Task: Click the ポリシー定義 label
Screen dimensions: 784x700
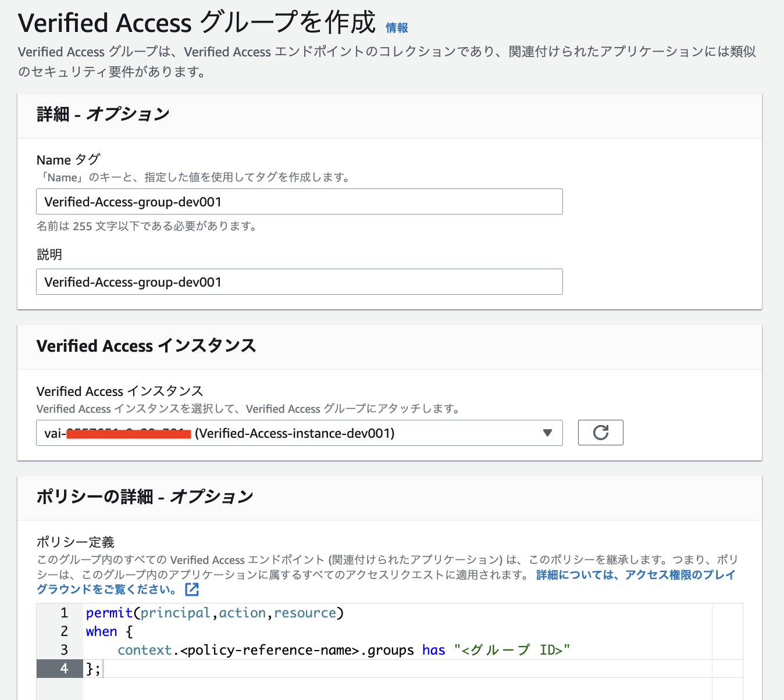Action: click(75, 542)
